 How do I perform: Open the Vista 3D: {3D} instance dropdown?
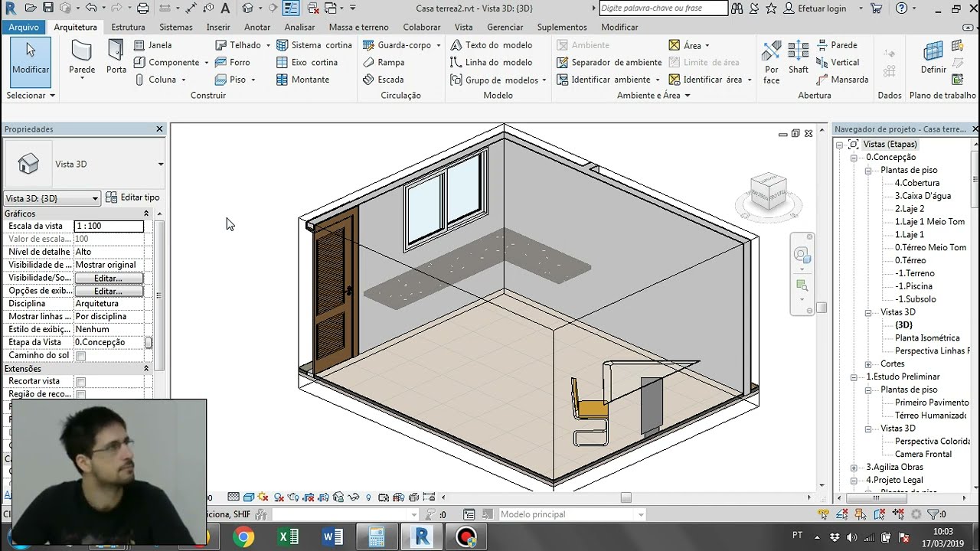pos(52,198)
